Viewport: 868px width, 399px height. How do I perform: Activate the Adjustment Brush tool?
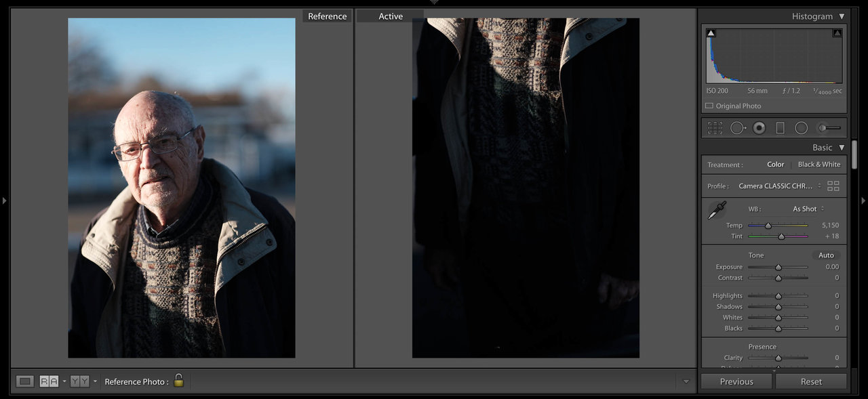point(829,128)
